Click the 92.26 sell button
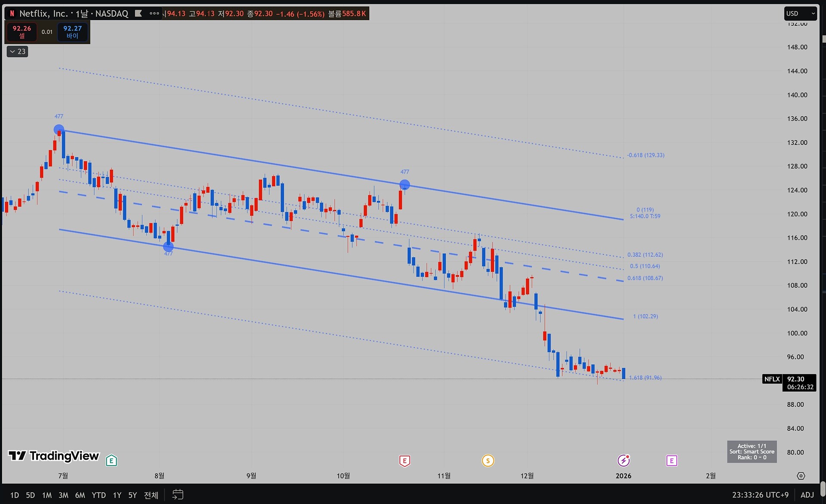The height and width of the screenshot is (504, 826). 22,32
